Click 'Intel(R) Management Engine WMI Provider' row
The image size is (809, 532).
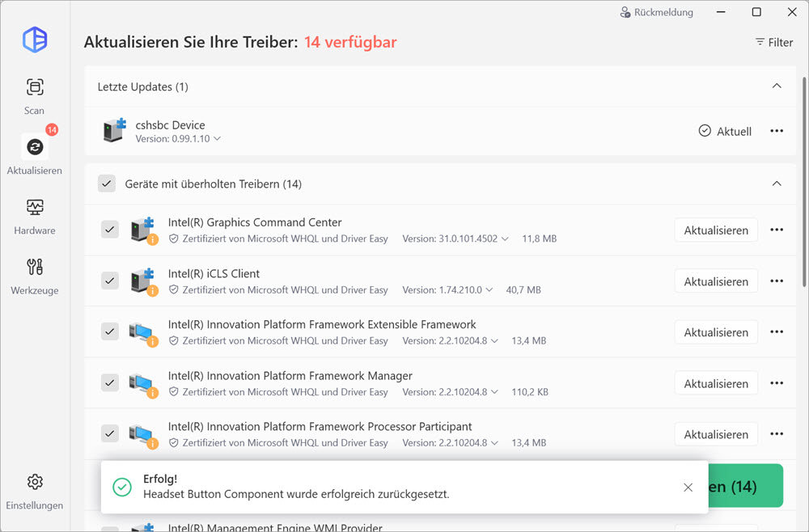[x=440, y=521]
